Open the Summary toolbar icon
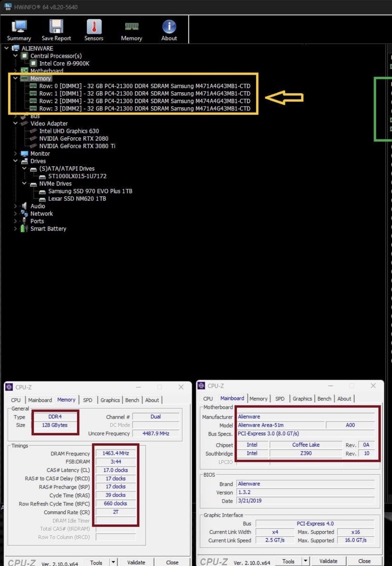 pyautogui.click(x=19, y=30)
